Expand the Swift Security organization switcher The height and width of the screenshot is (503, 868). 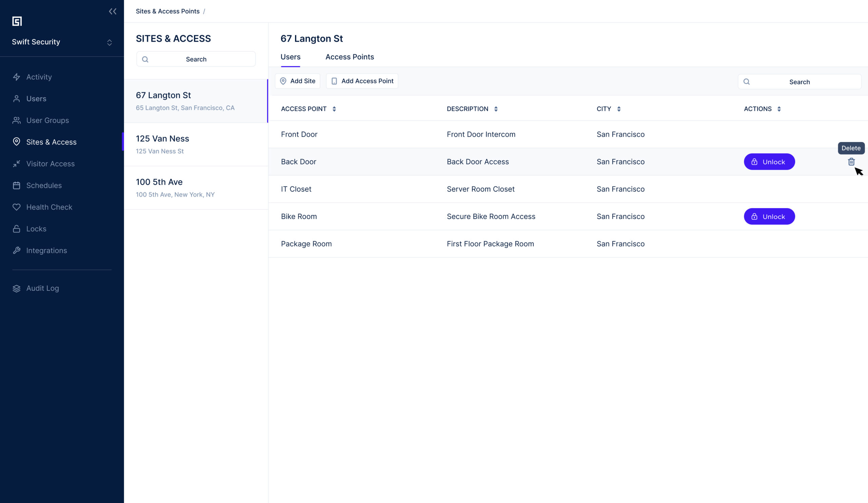click(109, 42)
